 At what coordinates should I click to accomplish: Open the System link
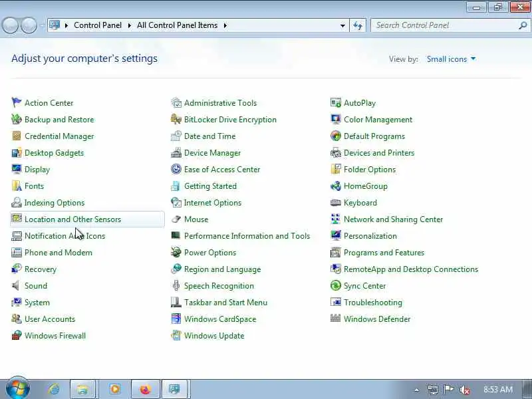point(37,303)
